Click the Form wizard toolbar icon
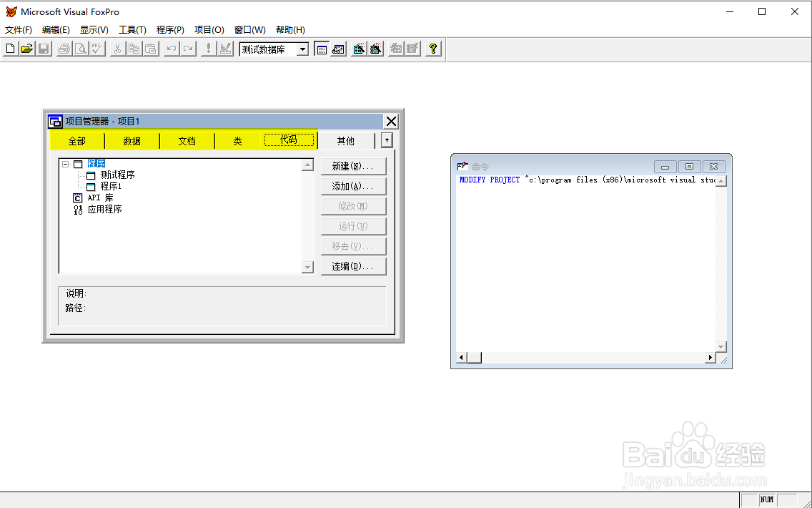 point(359,49)
